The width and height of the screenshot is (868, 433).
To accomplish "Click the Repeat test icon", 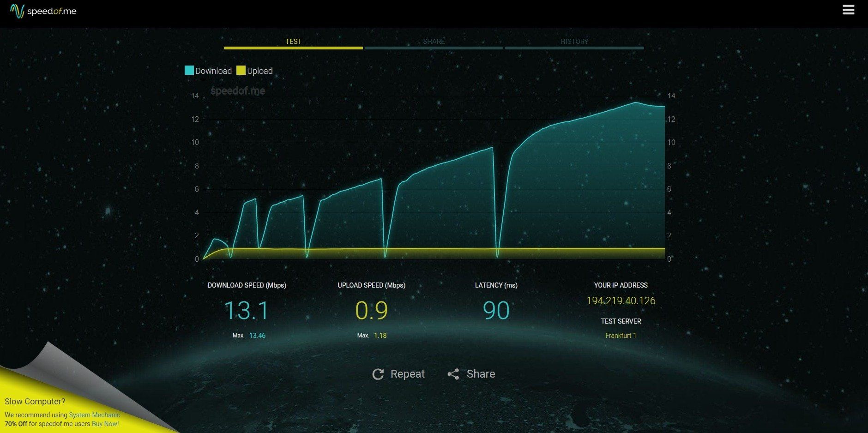I will (x=378, y=374).
